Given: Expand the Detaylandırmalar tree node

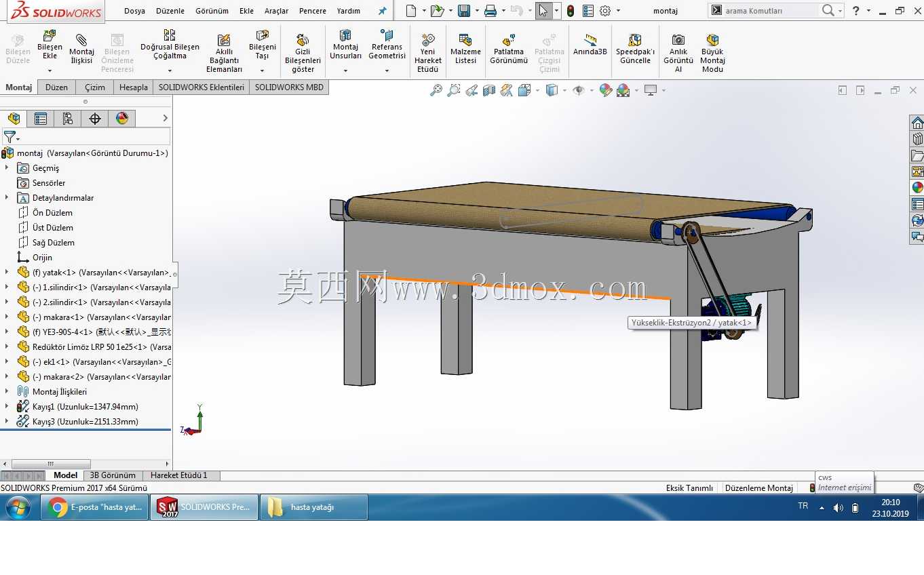Looking at the screenshot, I should pos(7,197).
